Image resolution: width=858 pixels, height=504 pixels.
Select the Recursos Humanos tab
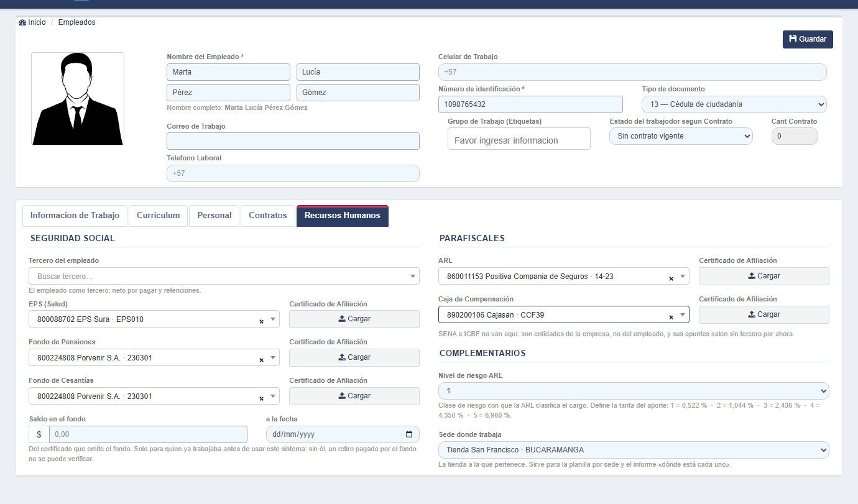[343, 216]
